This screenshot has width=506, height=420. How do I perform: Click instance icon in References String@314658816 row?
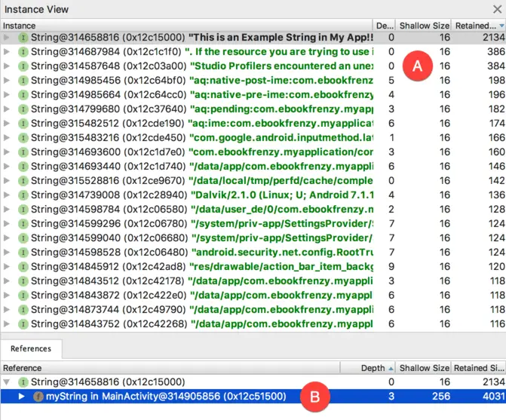click(x=23, y=382)
